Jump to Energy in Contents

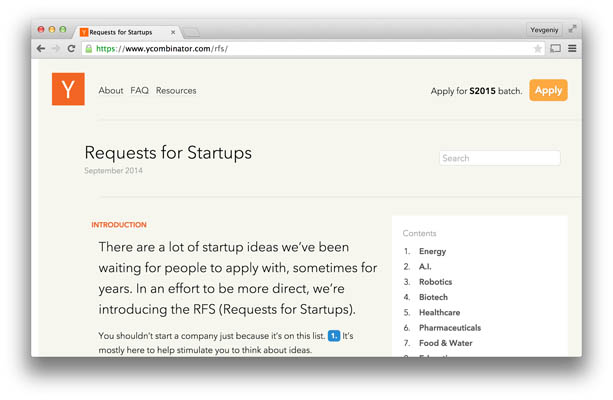(432, 252)
